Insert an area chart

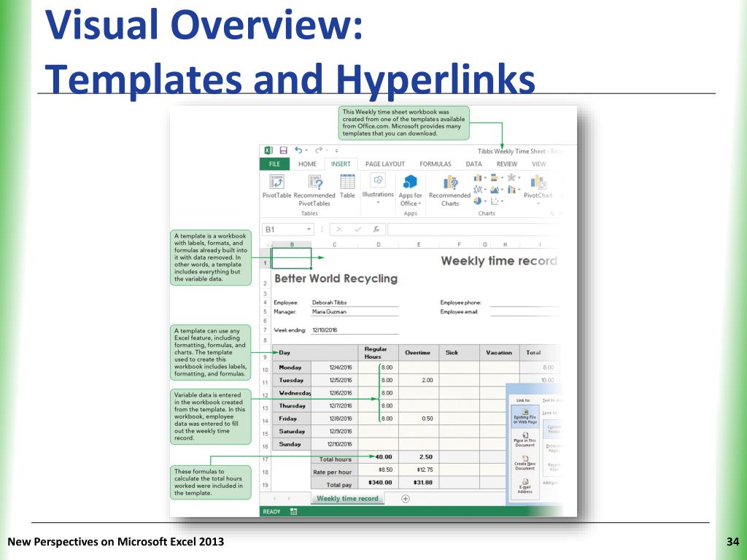pos(496,190)
